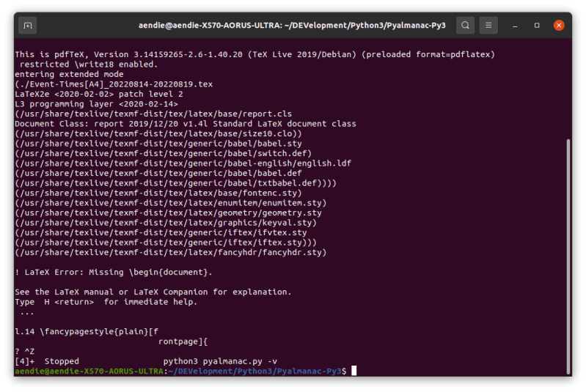
Task: Click the fancyhdr.sty path line
Action: coord(171,252)
